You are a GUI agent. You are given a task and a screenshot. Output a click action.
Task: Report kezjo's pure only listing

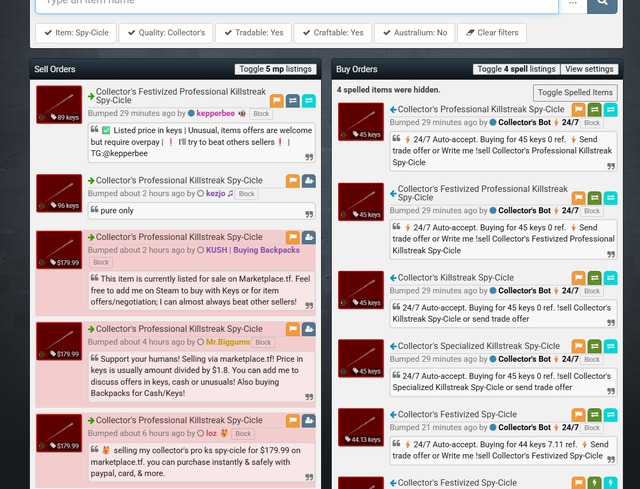click(x=293, y=180)
